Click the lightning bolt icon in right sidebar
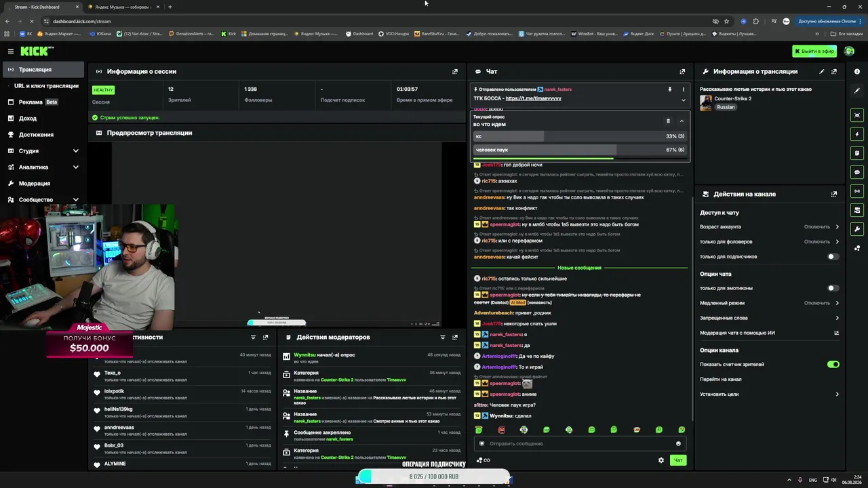This screenshot has width=868, height=488. click(857, 134)
